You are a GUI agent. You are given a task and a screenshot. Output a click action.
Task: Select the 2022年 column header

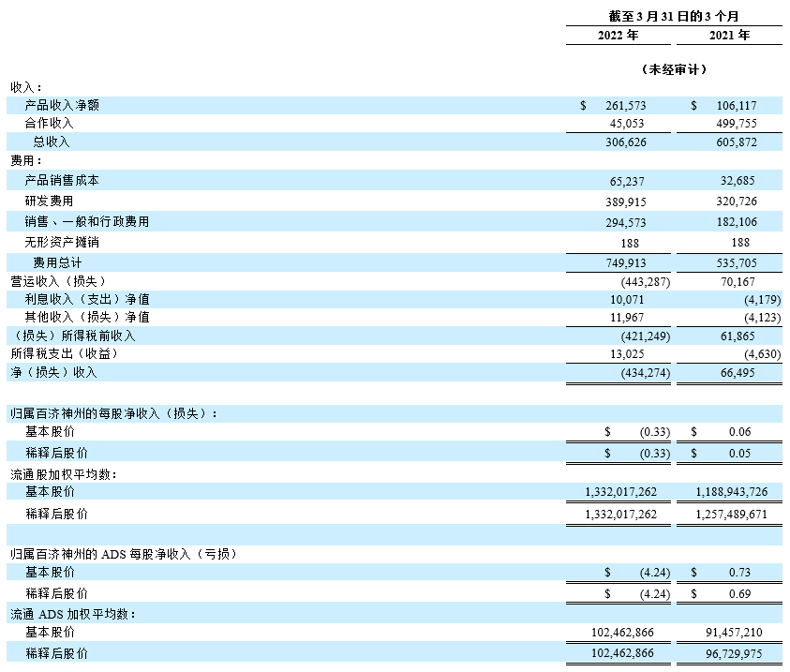point(618,36)
